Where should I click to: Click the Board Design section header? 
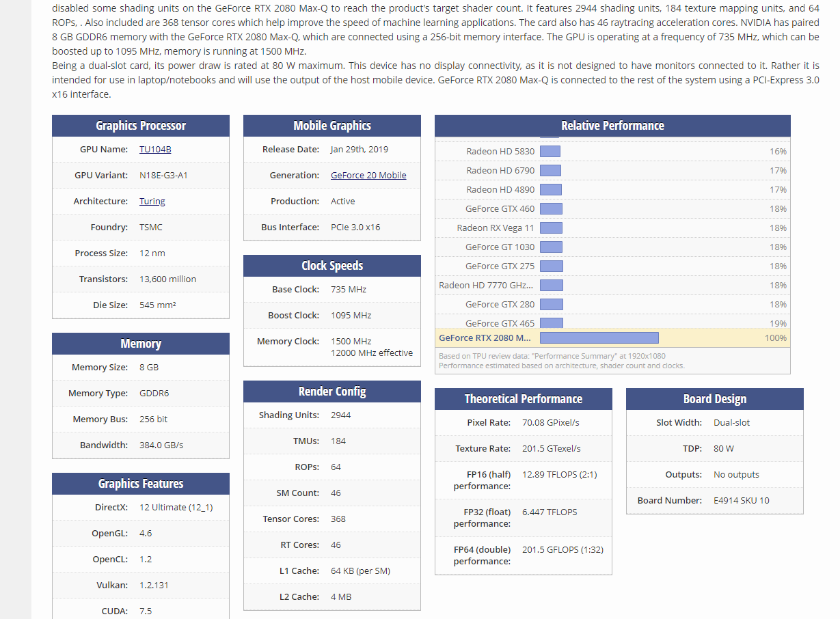[x=714, y=399]
